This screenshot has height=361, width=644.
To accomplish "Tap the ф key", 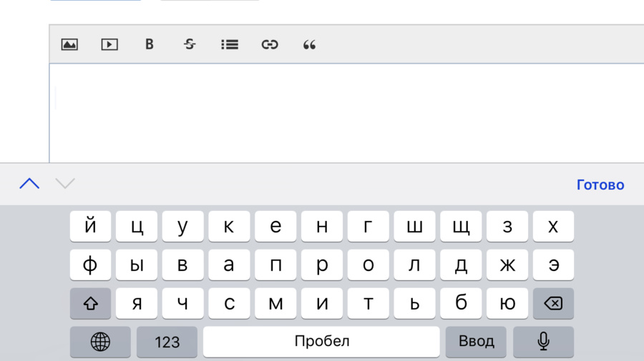I will tap(90, 265).
